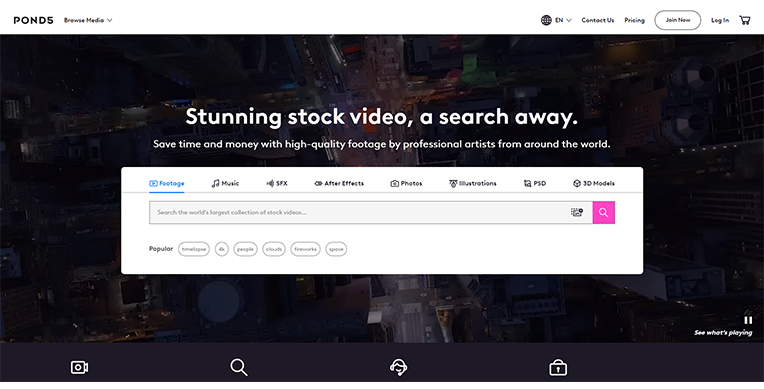This screenshot has height=389, width=764.
Task: Click the globe language icon
Action: pos(546,20)
